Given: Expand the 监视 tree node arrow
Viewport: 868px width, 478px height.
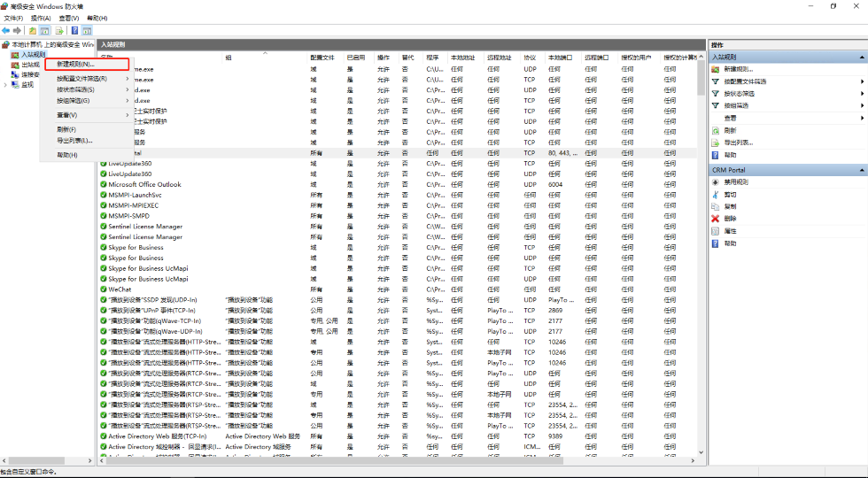Looking at the screenshot, I should [5, 85].
